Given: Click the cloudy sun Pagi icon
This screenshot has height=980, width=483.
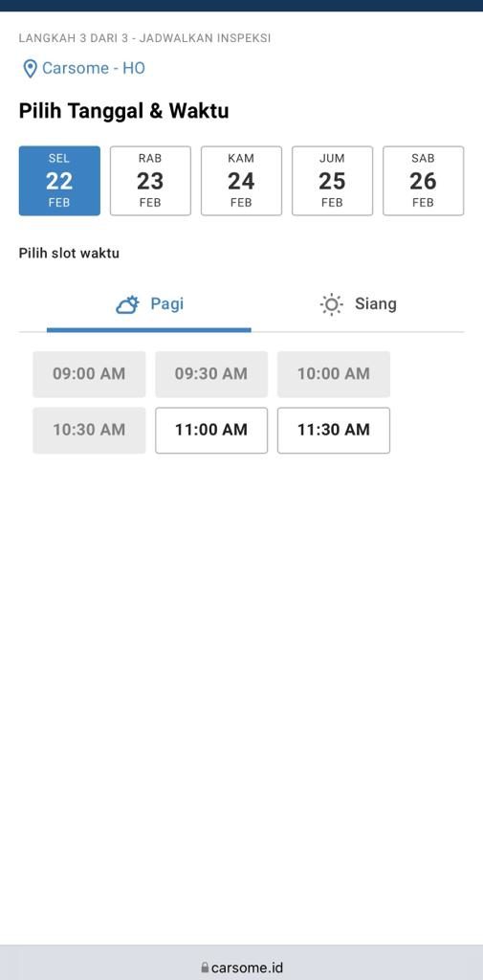Looking at the screenshot, I should point(127,305).
